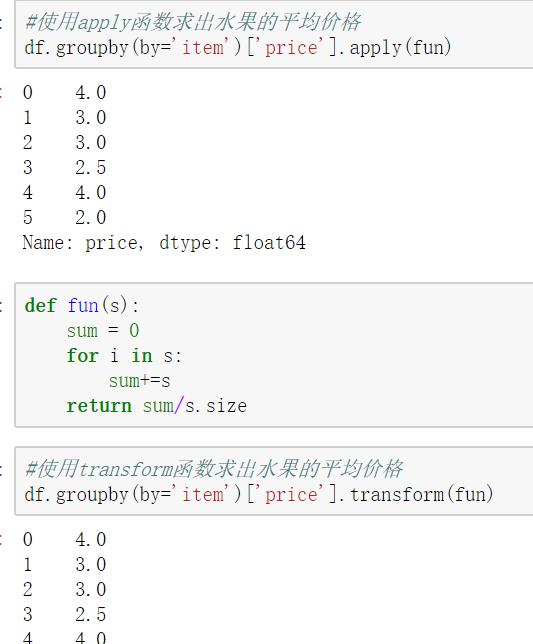Viewport: 533px width, 644px height.
Task: Click transform(fun) call text
Action: click(421, 494)
